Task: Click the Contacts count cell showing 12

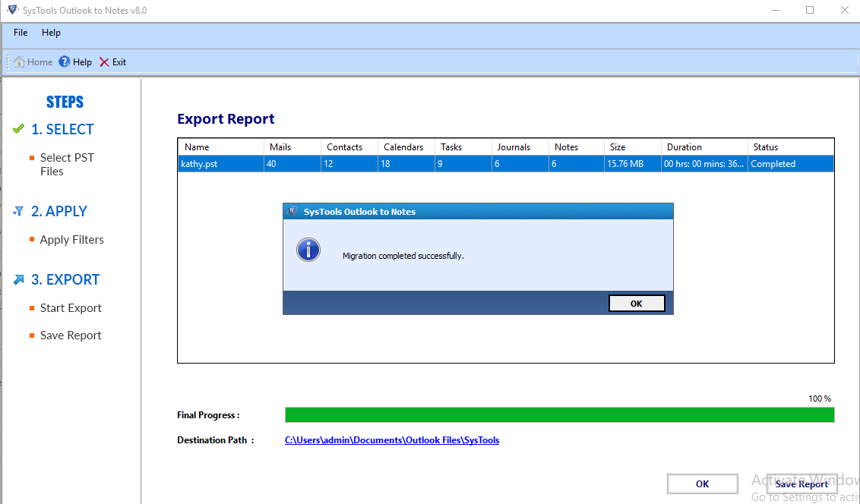Action: [x=349, y=164]
